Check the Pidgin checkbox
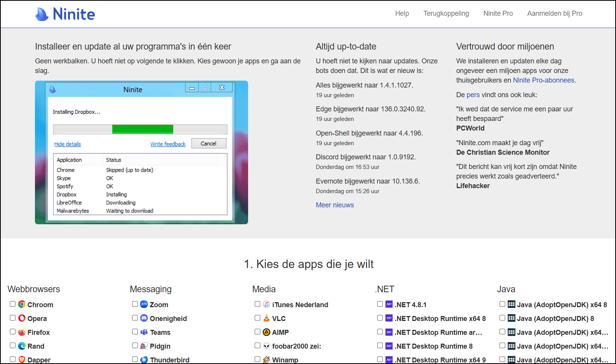 (x=135, y=346)
